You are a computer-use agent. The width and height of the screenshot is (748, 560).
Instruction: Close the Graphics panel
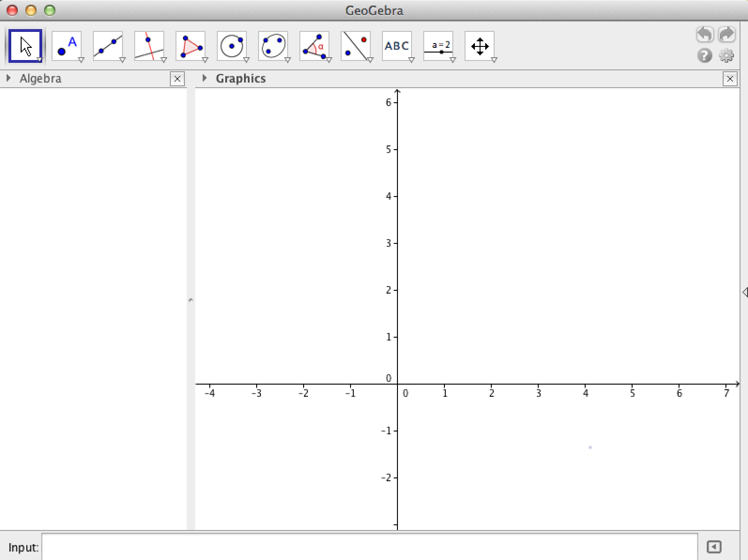(x=730, y=79)
